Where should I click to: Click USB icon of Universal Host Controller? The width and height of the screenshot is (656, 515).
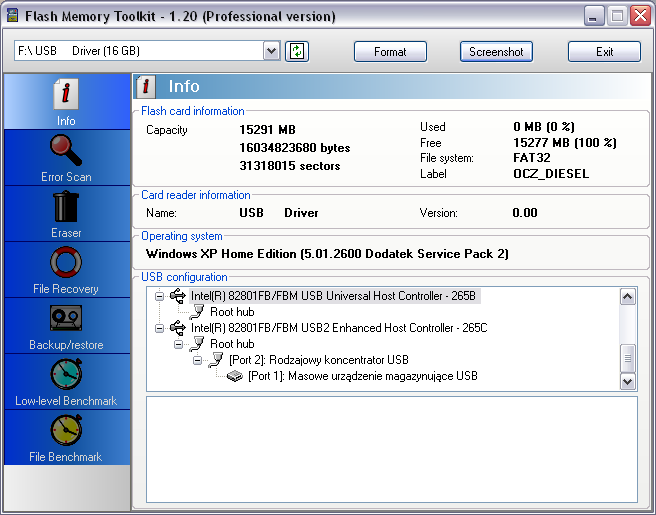178,296
